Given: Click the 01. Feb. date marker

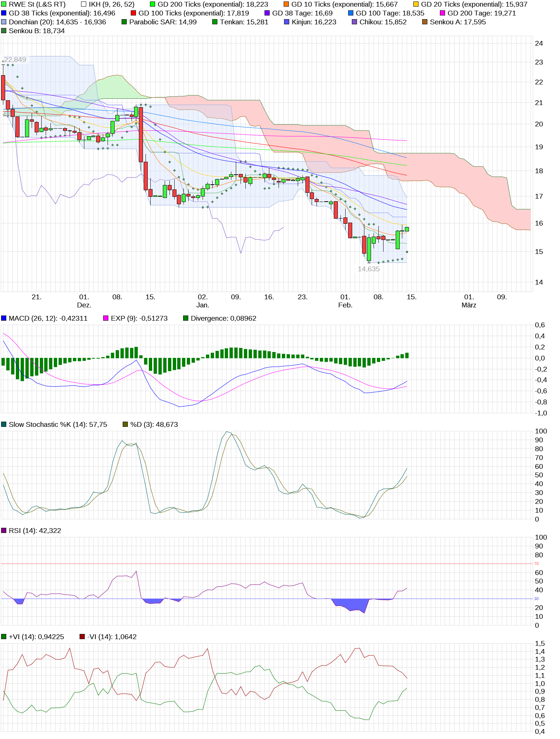Looking at the screenshot, I should (x=345, y=301).
